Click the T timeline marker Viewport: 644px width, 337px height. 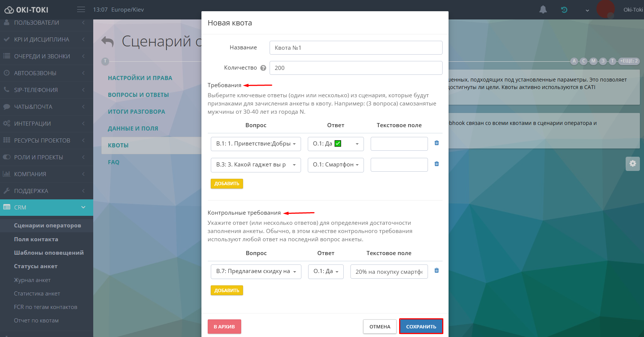(105, 61)
